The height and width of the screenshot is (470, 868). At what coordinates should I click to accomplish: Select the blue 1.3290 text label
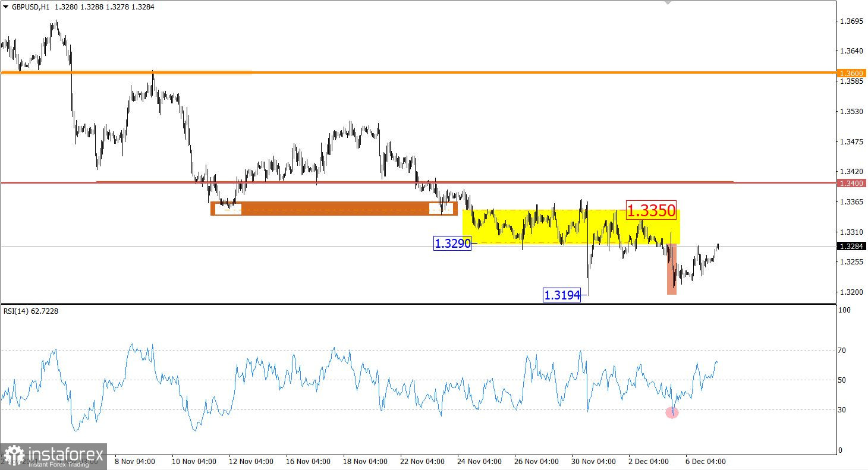pyautogui.click(x=452, y=243)
